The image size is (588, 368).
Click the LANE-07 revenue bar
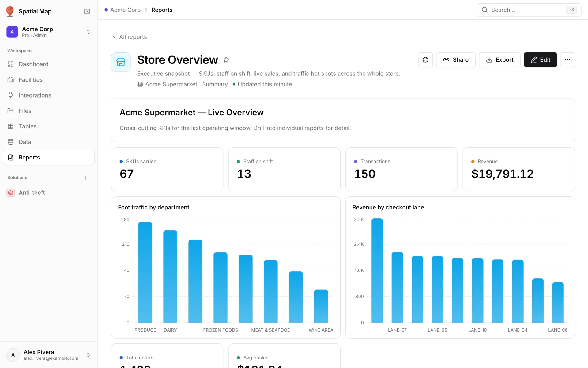(x=397, y=287)
